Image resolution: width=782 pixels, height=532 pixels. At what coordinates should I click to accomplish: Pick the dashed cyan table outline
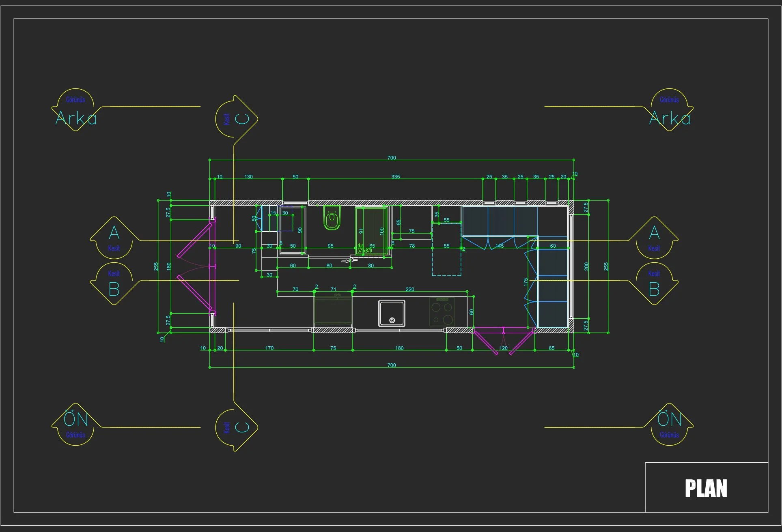pyautogui.click(x=446, y=249)
